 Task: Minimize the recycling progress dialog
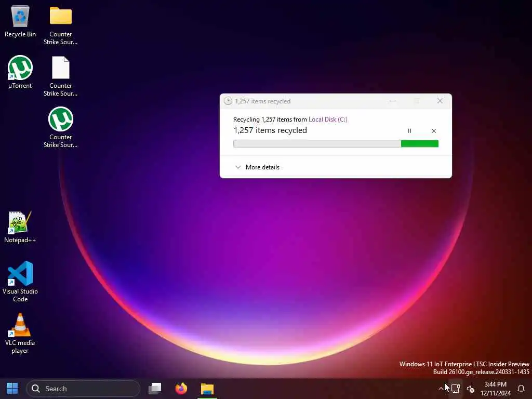coord(393,101)
